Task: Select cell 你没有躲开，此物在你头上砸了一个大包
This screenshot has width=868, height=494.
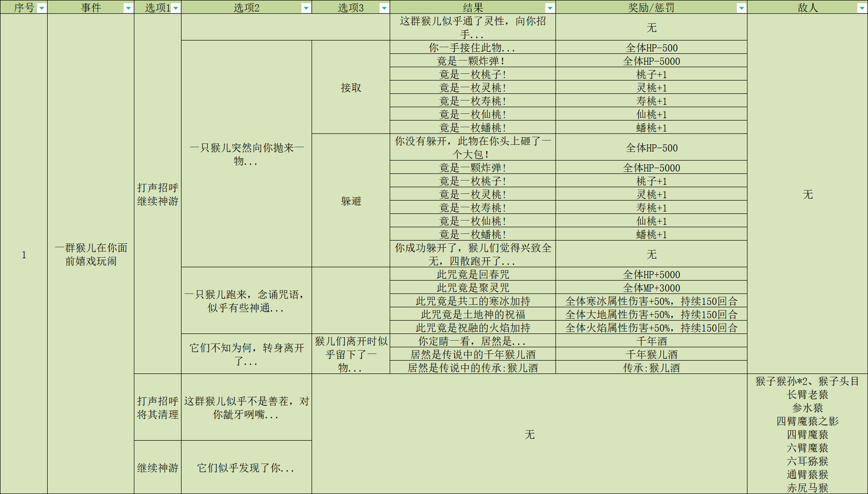Action: coord(473,147)
